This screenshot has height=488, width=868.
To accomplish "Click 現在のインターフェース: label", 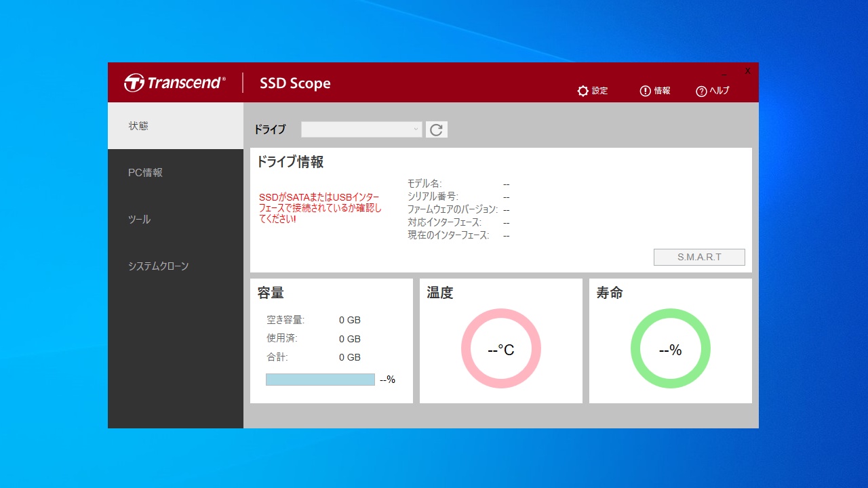I will click(x=448, y=235).
